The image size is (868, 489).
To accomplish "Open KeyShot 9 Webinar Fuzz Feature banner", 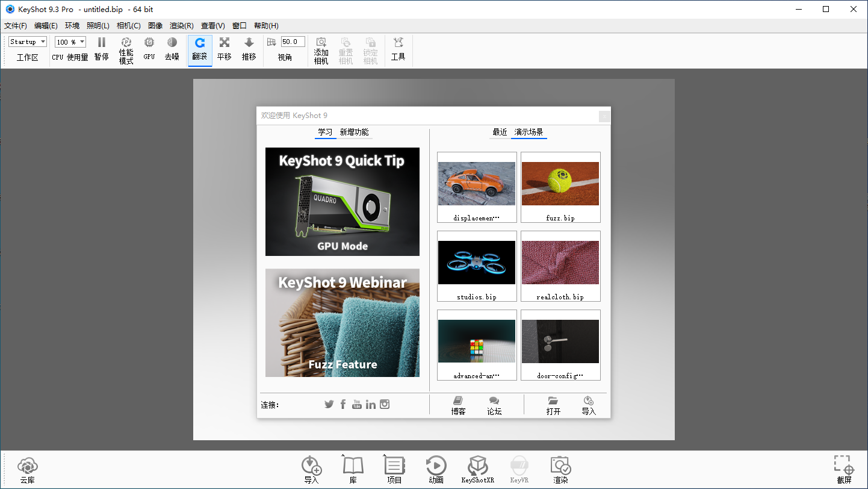I will (343, 323).
